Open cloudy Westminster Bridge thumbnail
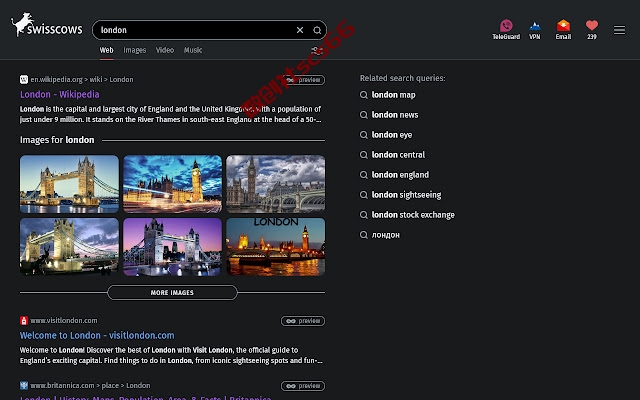 (276, 184)
